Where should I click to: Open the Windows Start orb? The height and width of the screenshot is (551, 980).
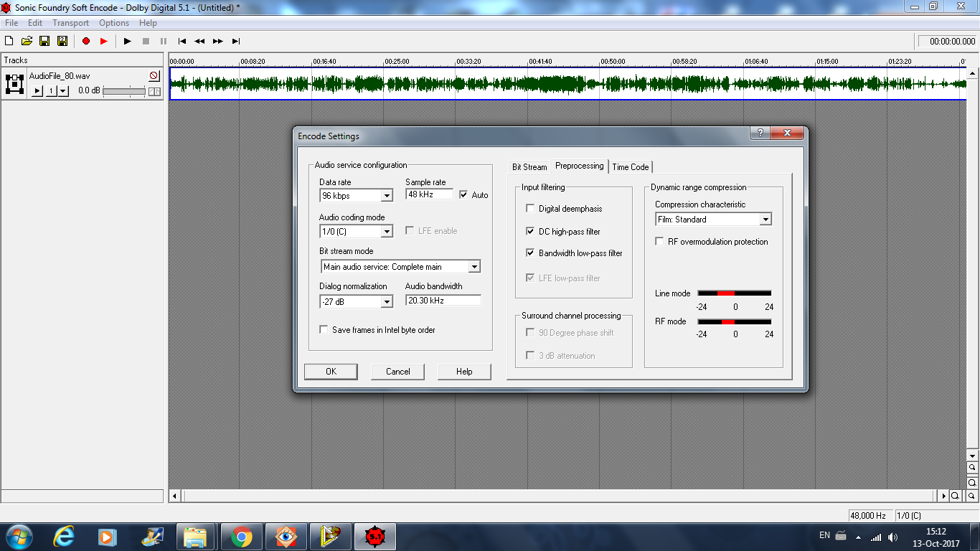click(19, 537)
